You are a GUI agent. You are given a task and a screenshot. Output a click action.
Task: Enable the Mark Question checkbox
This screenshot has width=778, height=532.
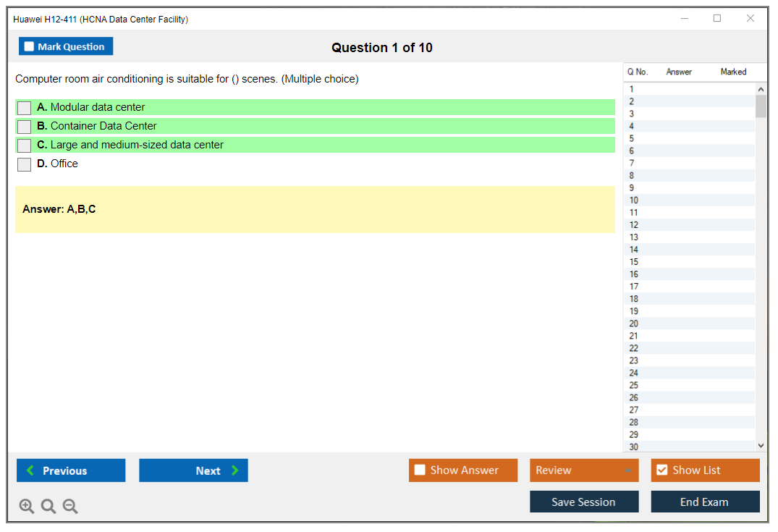tap(30, 47)
